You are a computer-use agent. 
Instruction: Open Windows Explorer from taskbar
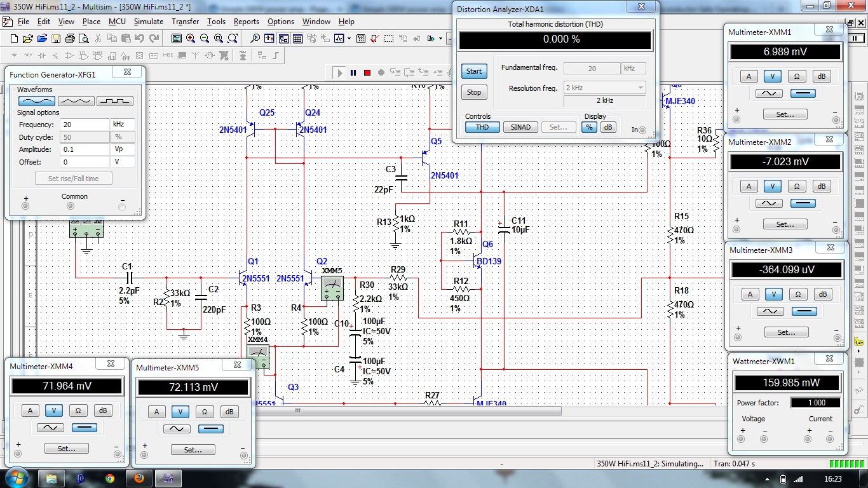click(51, 478)
